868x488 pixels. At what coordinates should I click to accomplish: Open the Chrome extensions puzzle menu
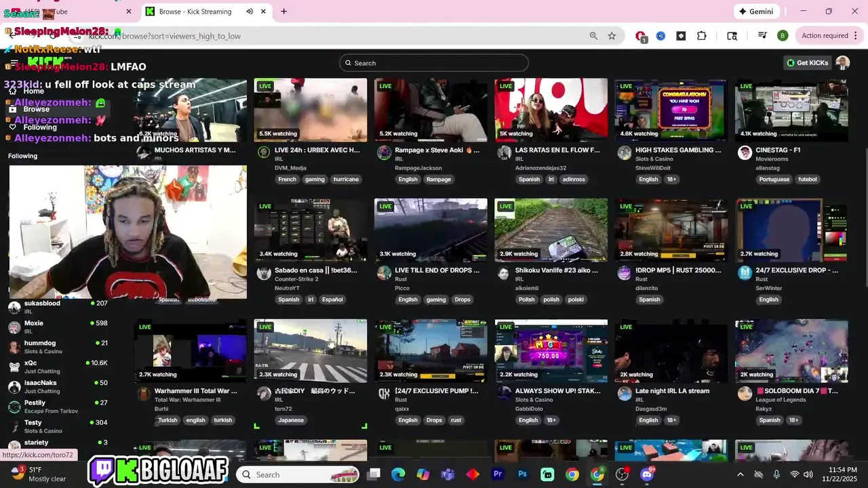(701, 36)
